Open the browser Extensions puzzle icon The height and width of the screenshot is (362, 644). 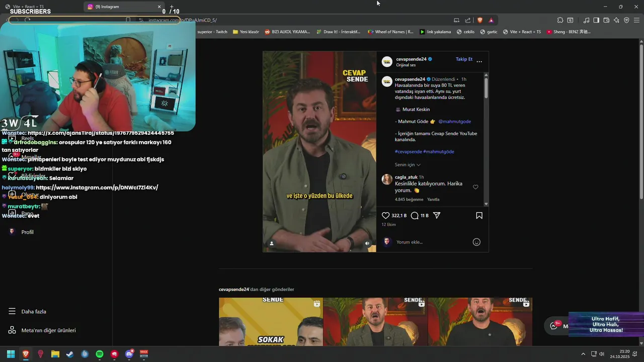point(560,20)
